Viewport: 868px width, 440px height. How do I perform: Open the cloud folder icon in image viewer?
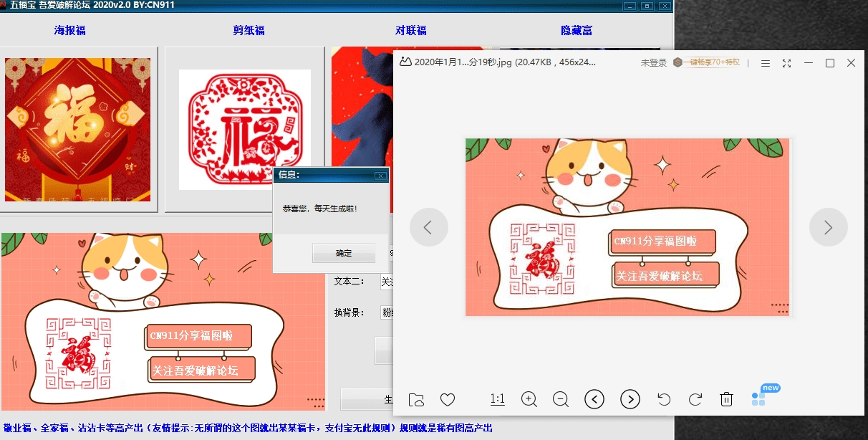(416, 400)
